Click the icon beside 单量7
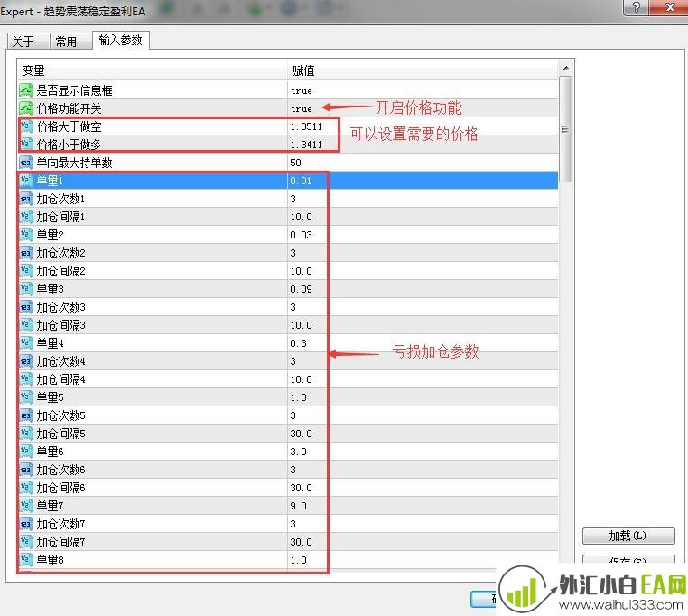Viewport: 688px width, 616px height. [26, 506]
